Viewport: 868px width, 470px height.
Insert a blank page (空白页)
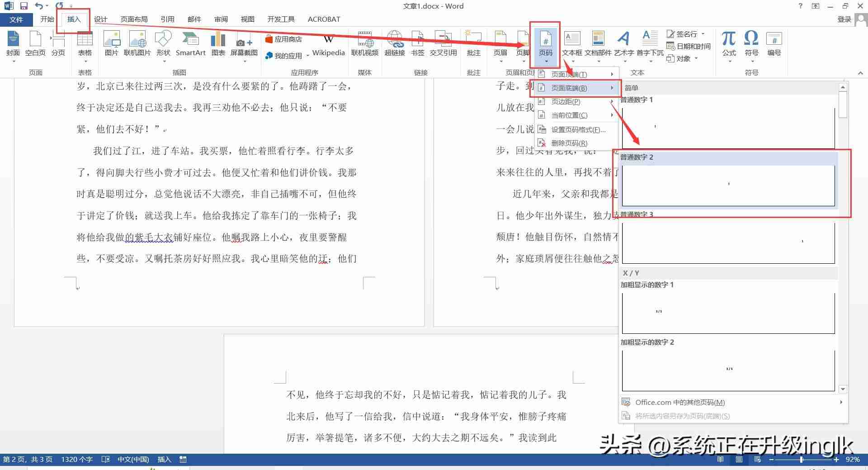tap(35, 44)
